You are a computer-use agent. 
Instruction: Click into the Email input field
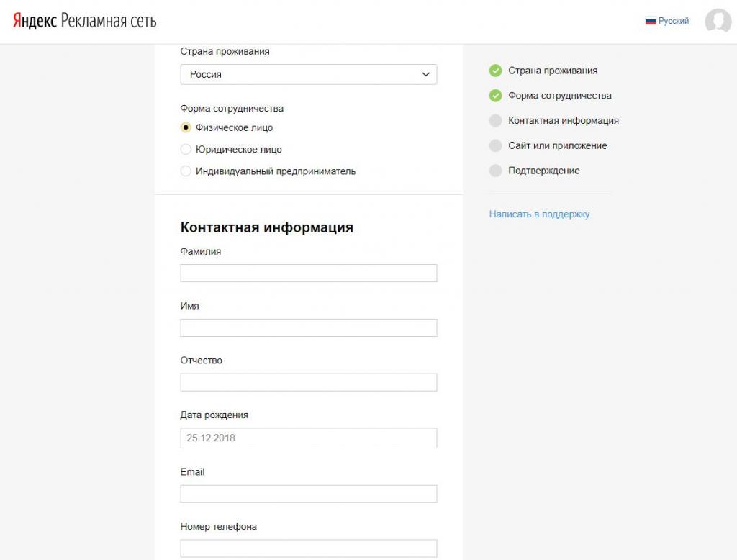click(308, 494)
